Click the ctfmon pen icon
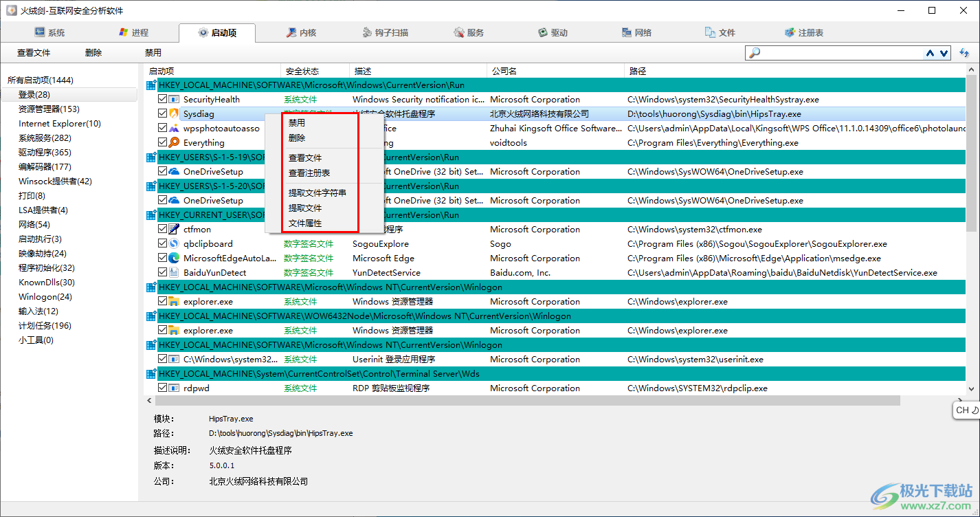Screen dimensions: 980x517 [174, 229]
